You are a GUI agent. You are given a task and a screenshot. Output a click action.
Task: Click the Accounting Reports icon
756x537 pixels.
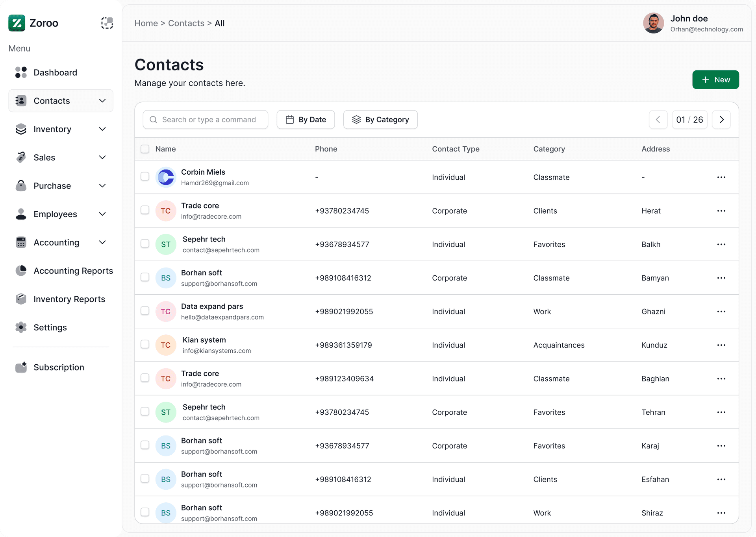point(20,271)
